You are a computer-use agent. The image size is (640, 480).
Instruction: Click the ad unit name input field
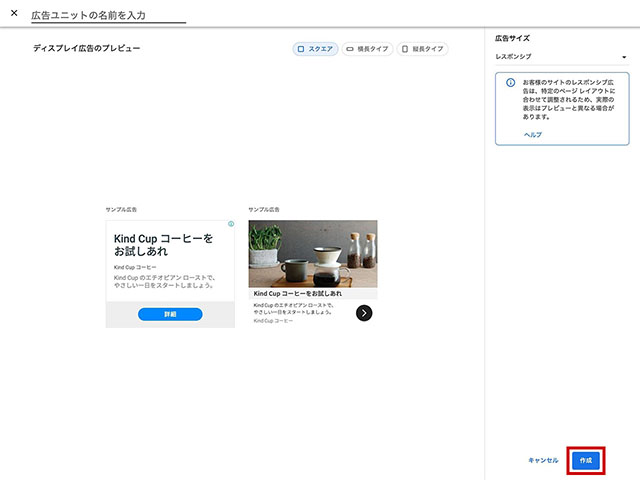109,16
